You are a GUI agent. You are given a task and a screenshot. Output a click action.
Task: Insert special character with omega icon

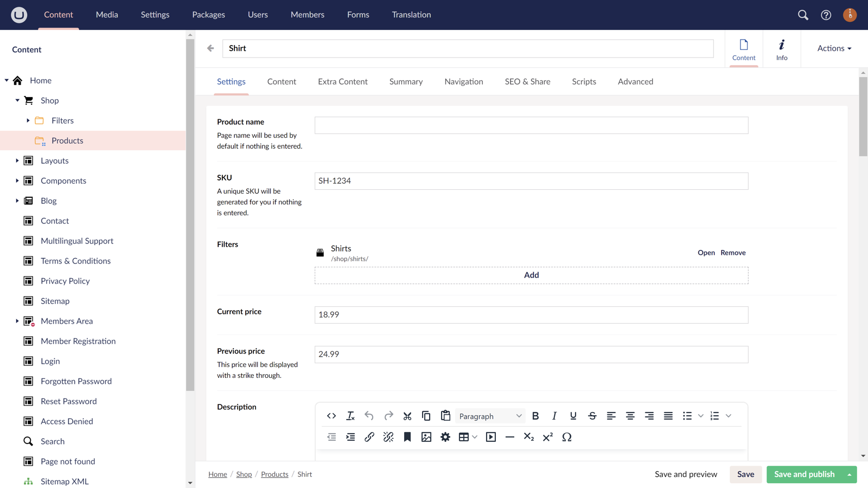click(567, 437)
